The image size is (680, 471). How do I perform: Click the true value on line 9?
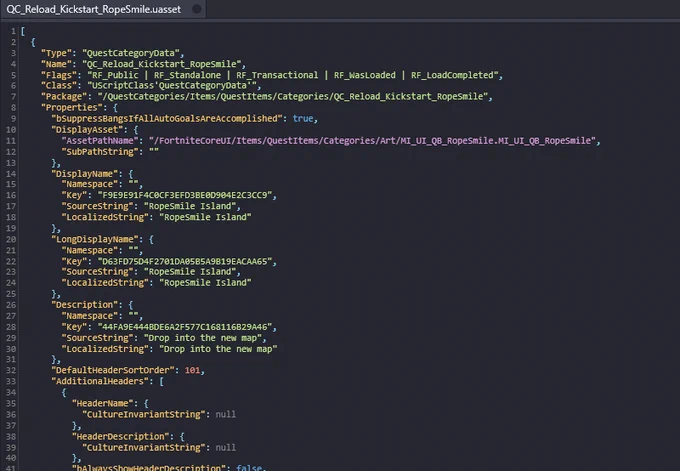coord(303,118)
